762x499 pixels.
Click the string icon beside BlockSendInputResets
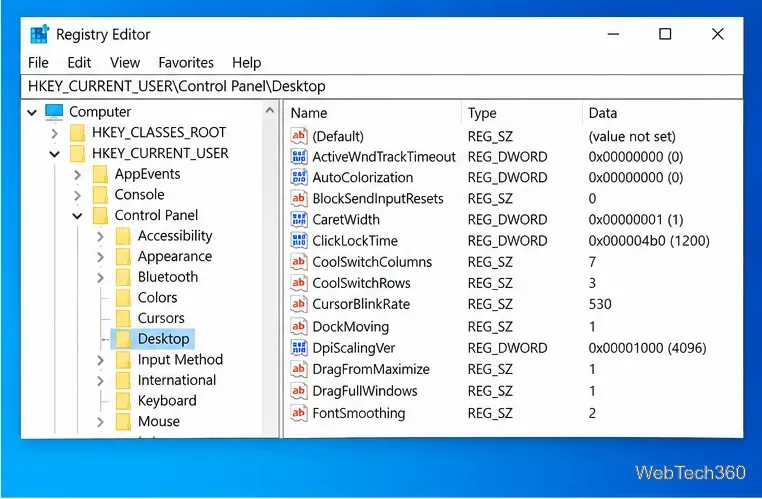pos(299,198)
